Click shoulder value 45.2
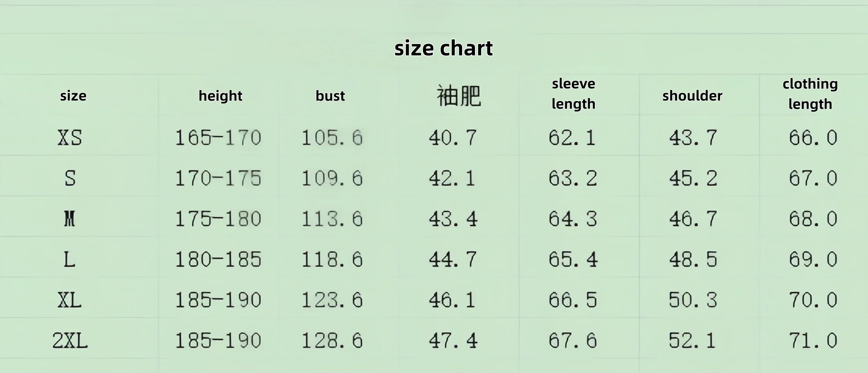Viewport: 868px width, 373px height. [693, 178]
